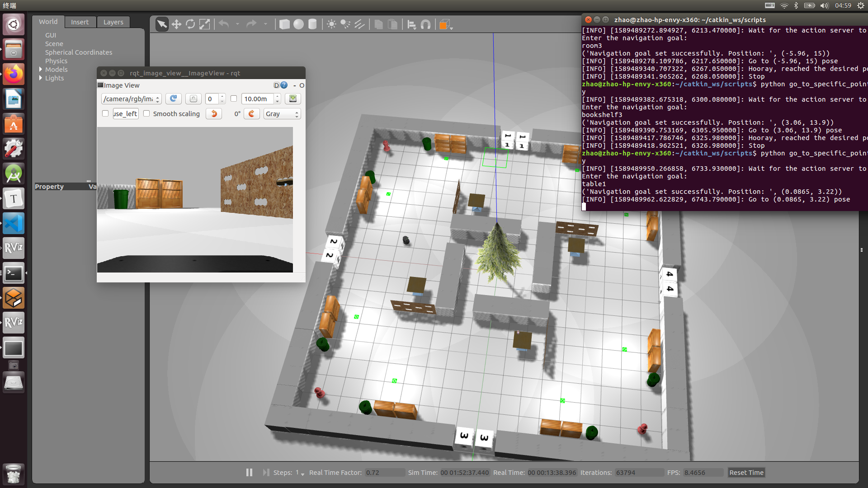This screenshot has height=488, width=868.
Task: Expand the Models tree item
Action: (x=41, y=69)
